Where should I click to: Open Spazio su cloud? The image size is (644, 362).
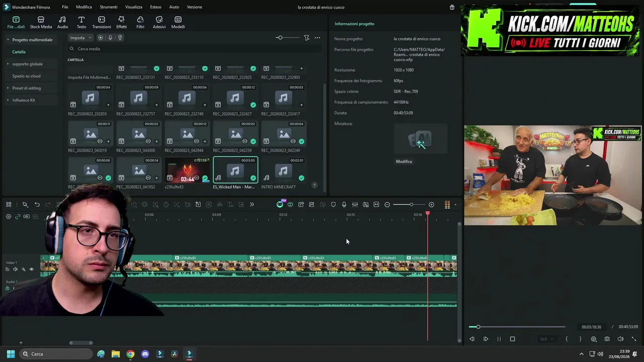tap(26, 76)
